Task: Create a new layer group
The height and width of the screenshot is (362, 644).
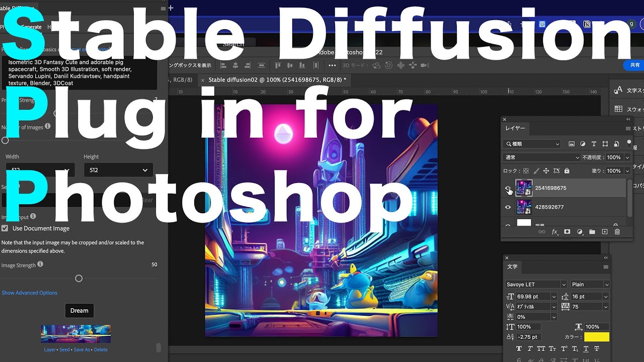Action: click(x=592, y=232)
